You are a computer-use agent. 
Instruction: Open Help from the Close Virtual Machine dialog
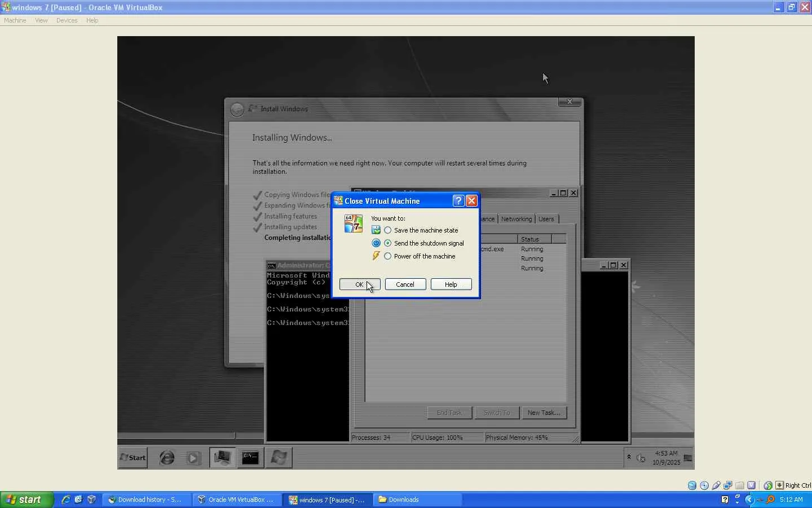pos(451,284)
